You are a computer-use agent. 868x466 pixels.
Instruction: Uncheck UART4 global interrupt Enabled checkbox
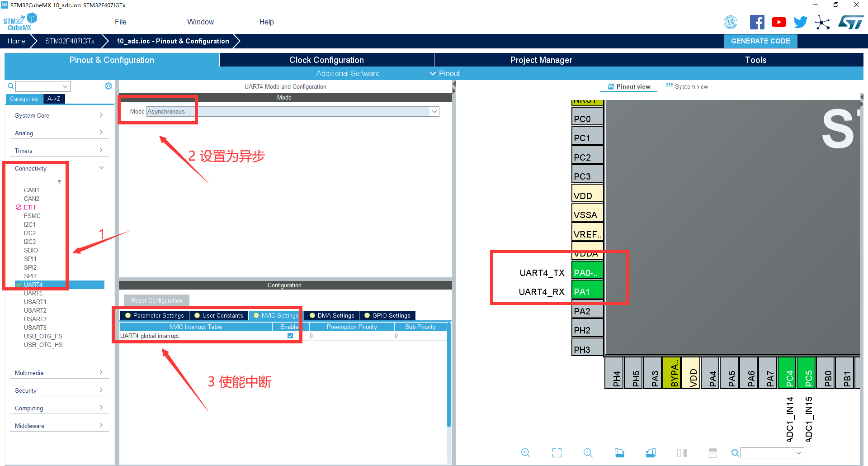click(290, 336)
